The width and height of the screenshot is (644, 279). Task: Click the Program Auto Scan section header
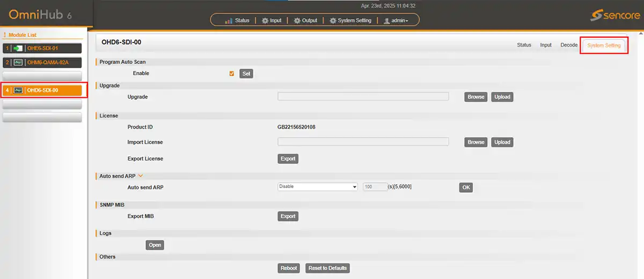(122, 62)
